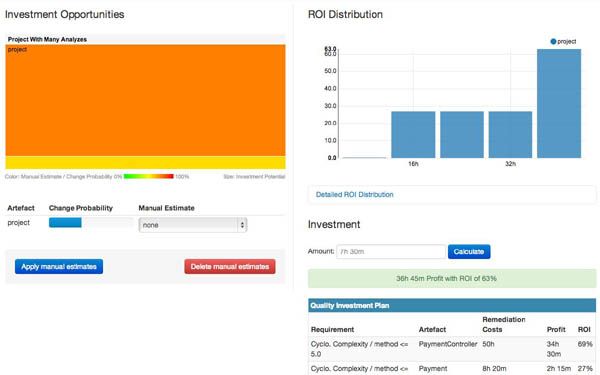Image resolution: width=600 pixels, height=375 pixels.
Task: Click Apply manual estimates button
Action: 59,267
